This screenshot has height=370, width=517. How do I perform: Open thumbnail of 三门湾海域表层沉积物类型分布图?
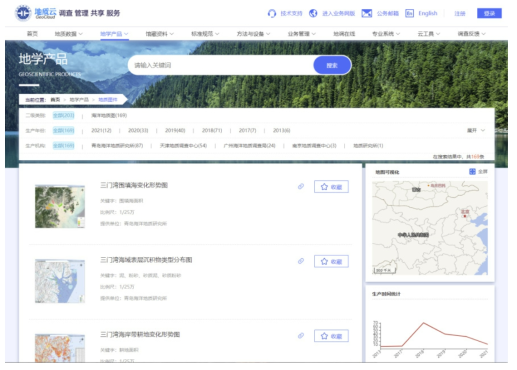click(x=60, y=281)
